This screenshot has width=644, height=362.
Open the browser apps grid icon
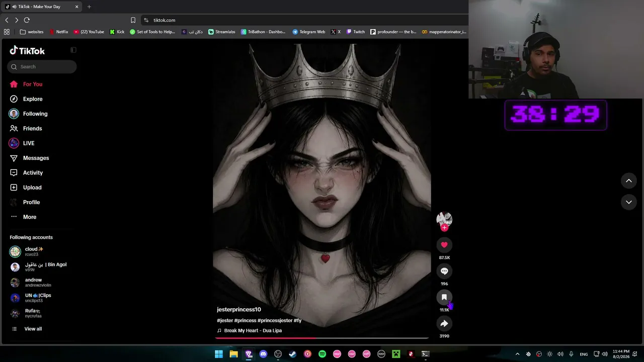pos(7,32)
